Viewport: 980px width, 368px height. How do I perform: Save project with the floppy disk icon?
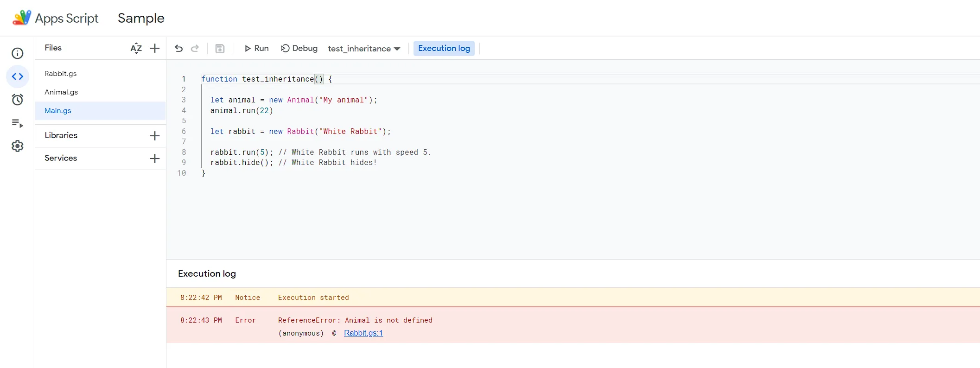pyautogui.click(x=220, y=48)
